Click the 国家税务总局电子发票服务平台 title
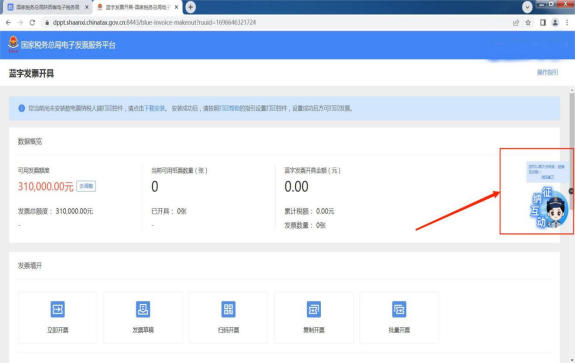This screenshot has height=363, width=575. click(x=68, y=45)
